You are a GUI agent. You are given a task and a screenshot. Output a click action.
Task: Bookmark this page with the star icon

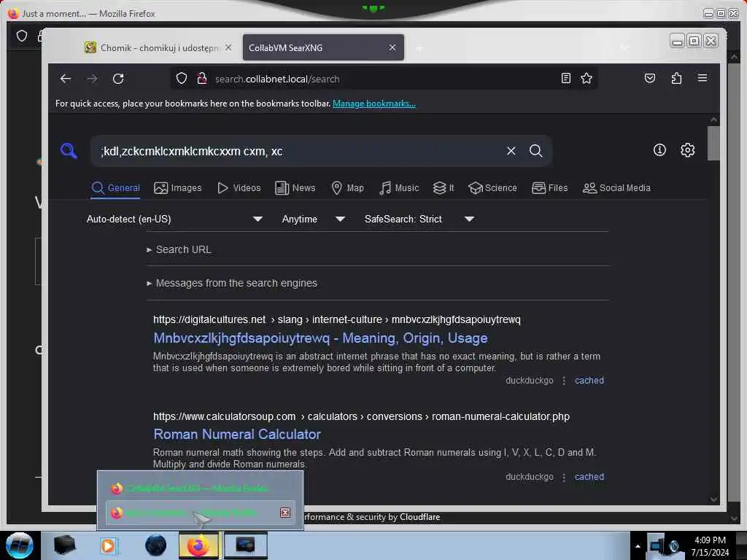587,78
